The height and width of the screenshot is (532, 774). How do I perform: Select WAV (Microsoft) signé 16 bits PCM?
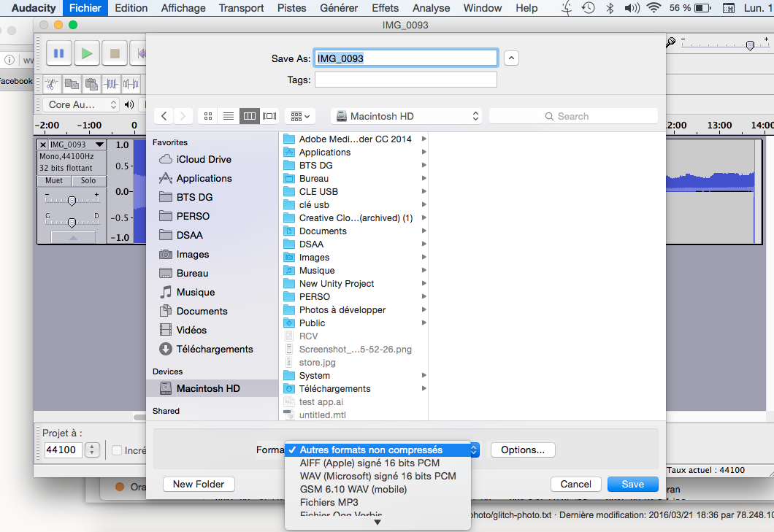point(378,476)
